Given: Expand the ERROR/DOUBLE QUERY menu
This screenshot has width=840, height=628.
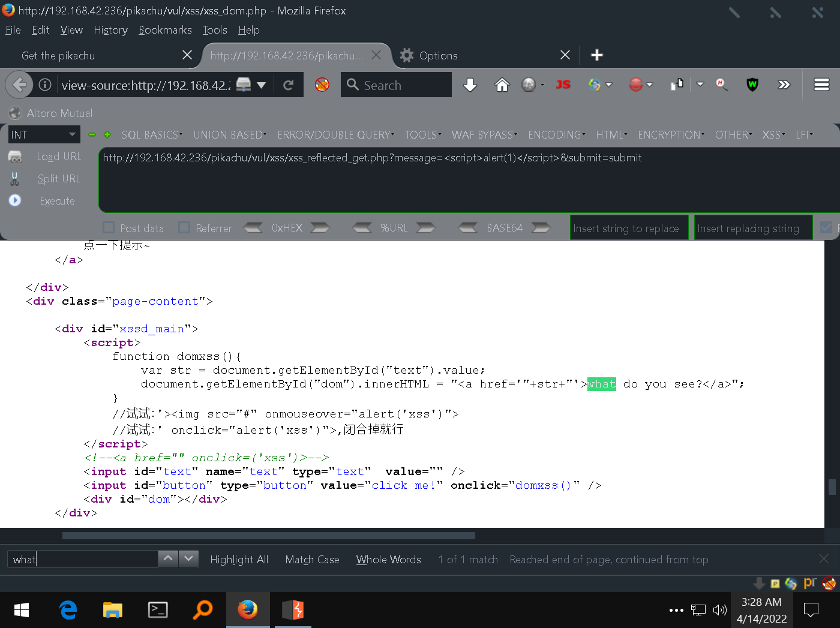Looking at the screenshot, I should coord(336,135).
